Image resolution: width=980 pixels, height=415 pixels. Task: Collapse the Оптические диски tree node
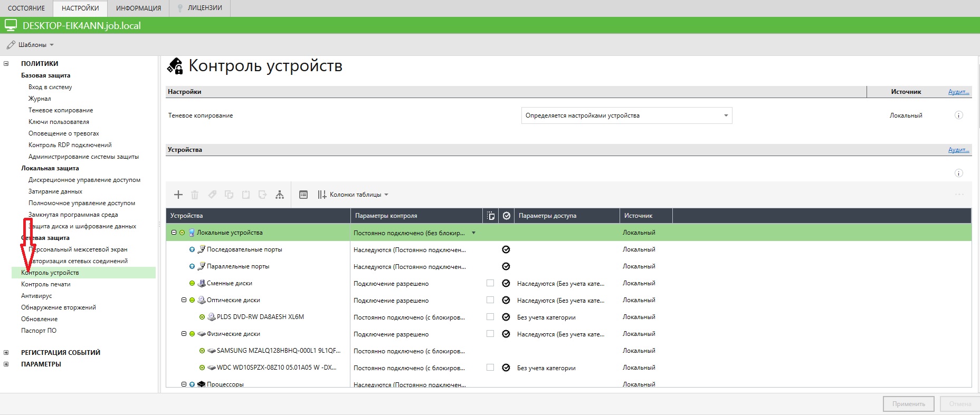(x=184, y=300)
